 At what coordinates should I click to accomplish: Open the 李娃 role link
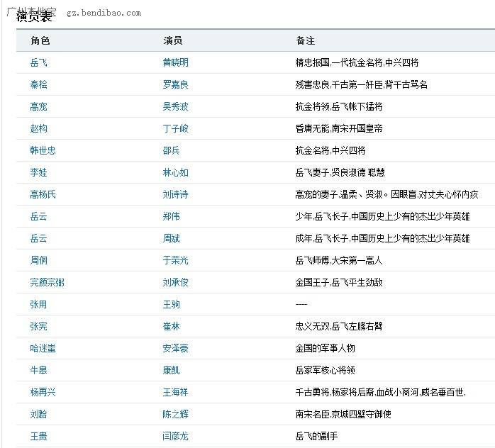click(38, 172)
